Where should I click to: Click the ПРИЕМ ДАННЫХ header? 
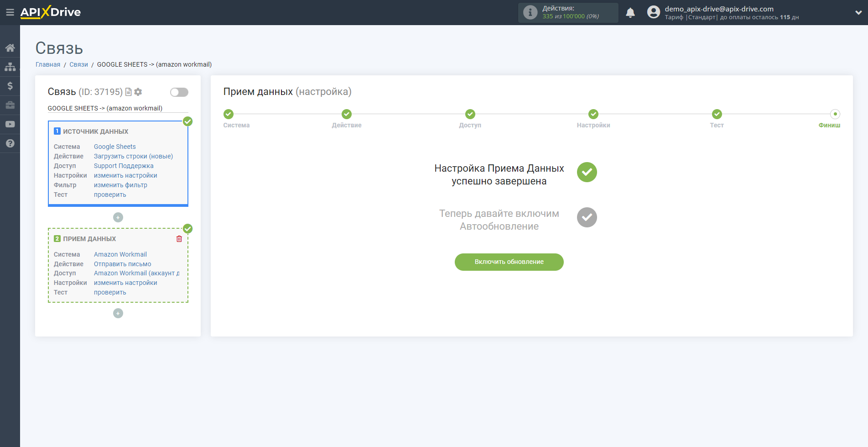tap(89, 239)
